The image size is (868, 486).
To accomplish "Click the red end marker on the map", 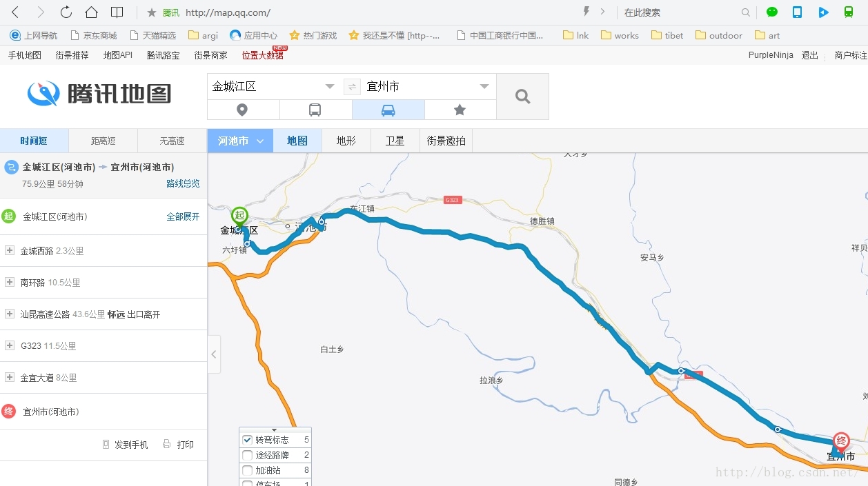I will 840,443.
